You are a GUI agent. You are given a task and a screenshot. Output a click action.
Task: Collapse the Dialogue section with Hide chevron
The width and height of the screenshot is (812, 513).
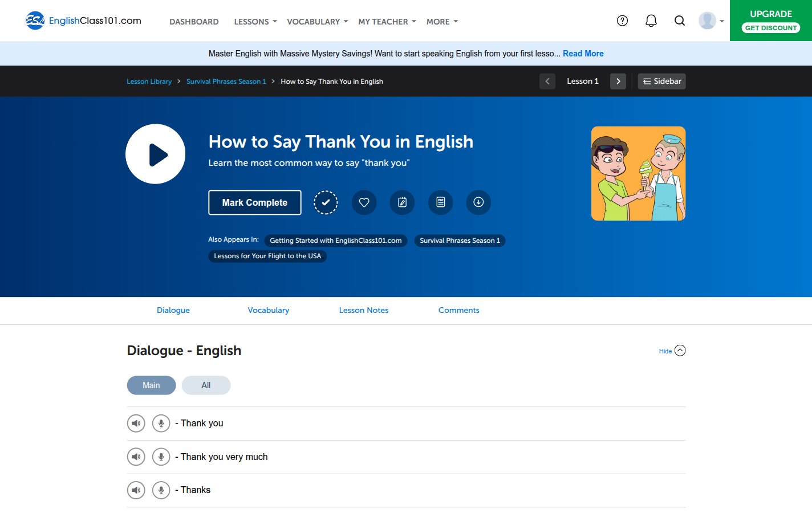(673, 351)
